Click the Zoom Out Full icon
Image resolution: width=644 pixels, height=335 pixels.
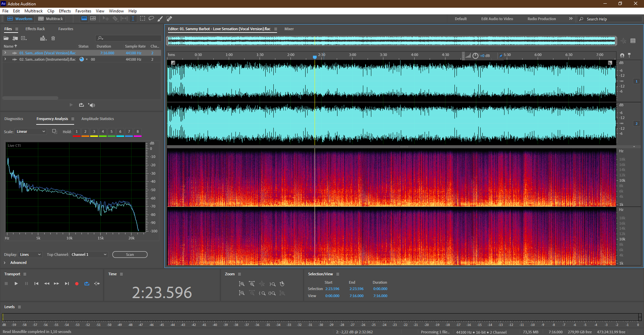[x=262, y=284]
